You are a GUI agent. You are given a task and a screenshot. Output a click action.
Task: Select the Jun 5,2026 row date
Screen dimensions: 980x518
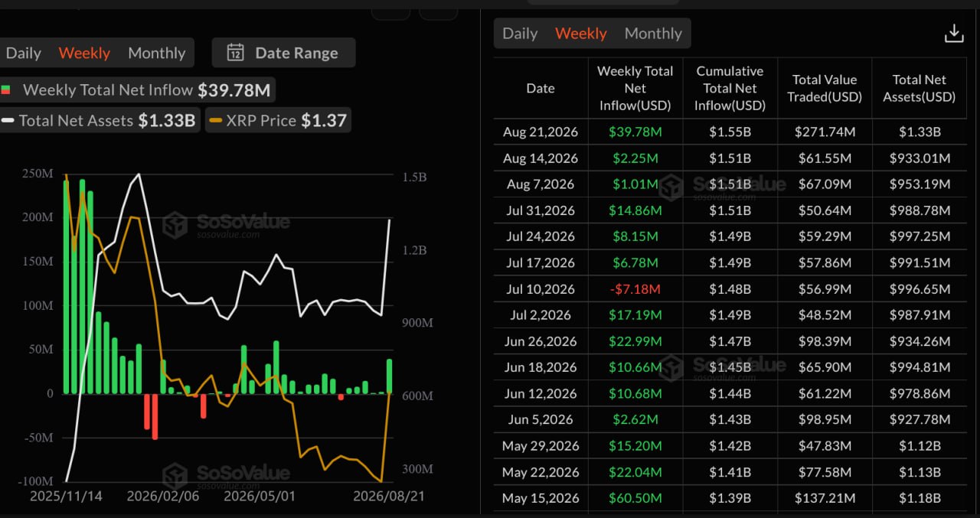541,419
